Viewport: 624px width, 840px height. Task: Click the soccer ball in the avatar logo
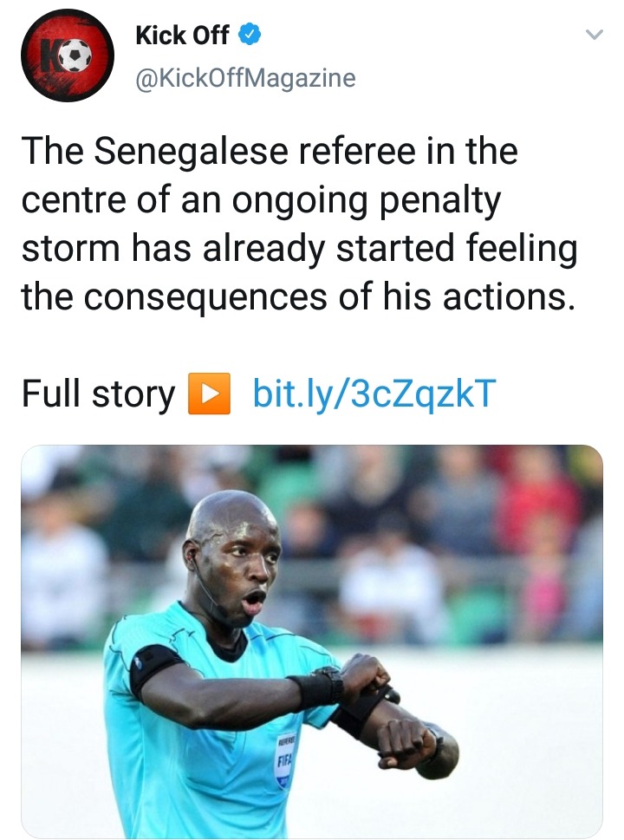(x=75, y=55)
